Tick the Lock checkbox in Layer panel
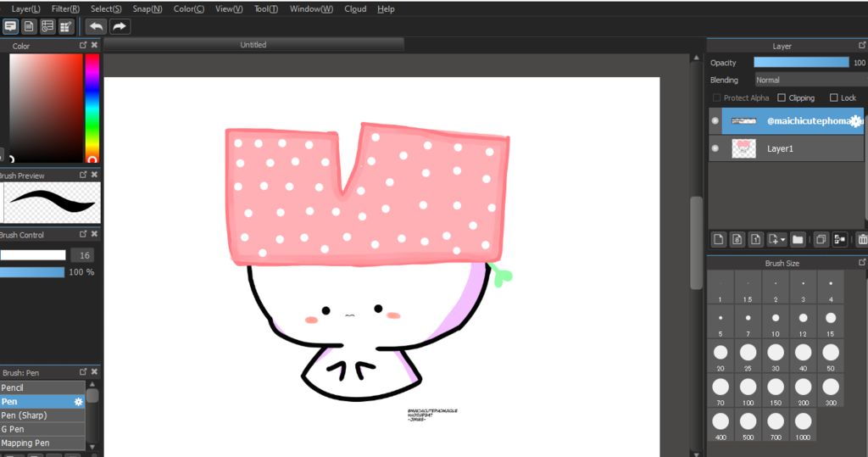Image resolution: width=868 pixels, height=457 pixels. click(833, 98)
